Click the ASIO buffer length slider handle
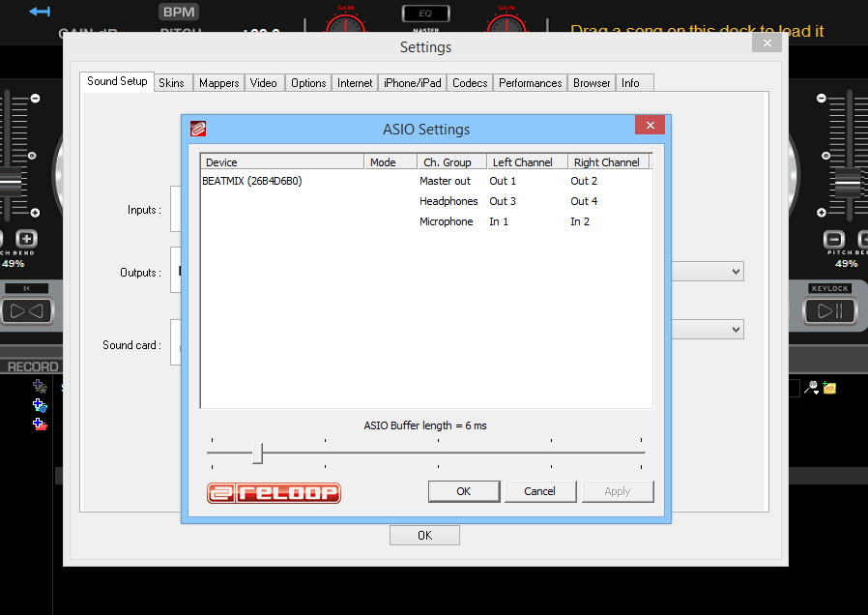 coord(257,453)
